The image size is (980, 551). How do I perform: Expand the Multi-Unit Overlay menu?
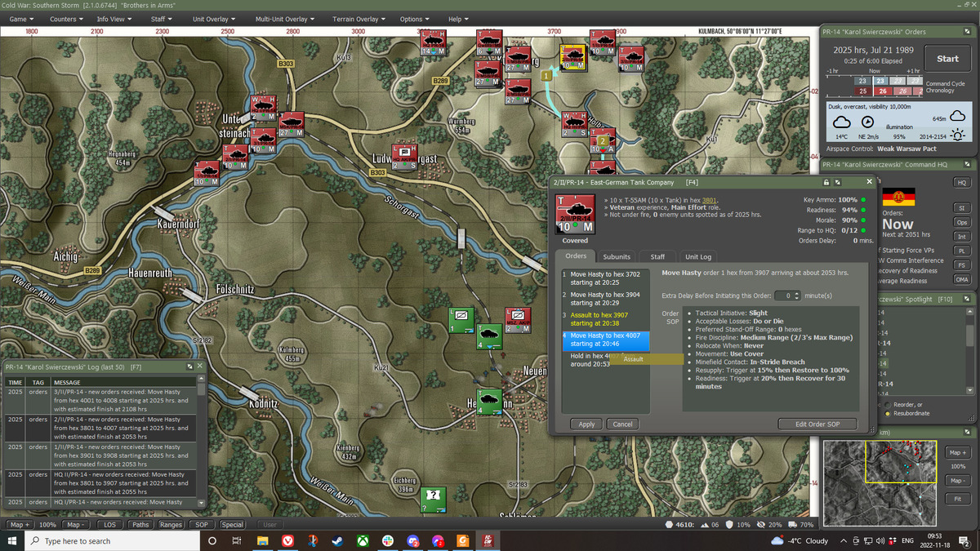point(286,19)
